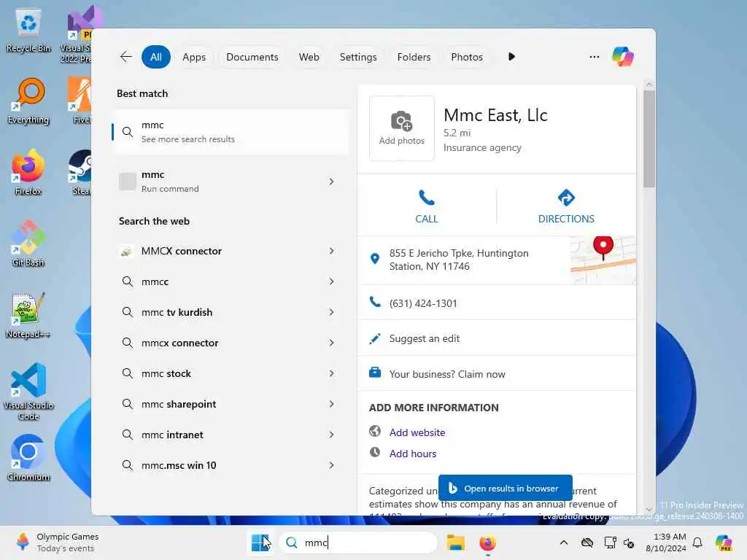Select Everything desktop shortcut
Image resolution: width=747 pixels, height=560 pixels.
click(28, 101)
